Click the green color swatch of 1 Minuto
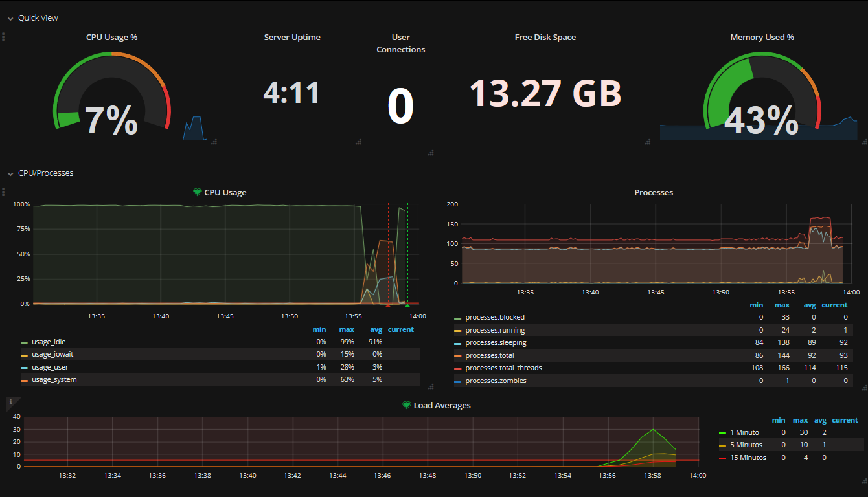This screenshot has width=868, height=497. pos(722,433)
